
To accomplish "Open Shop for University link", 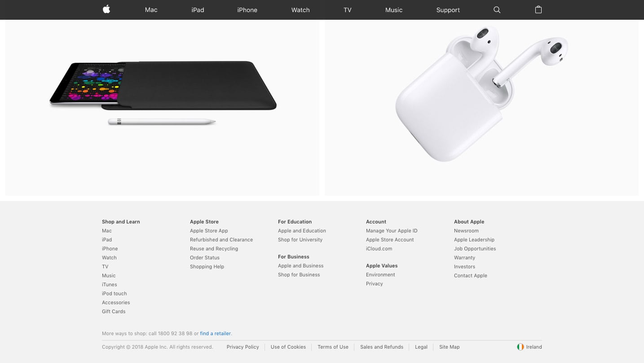I will (300, 240).
